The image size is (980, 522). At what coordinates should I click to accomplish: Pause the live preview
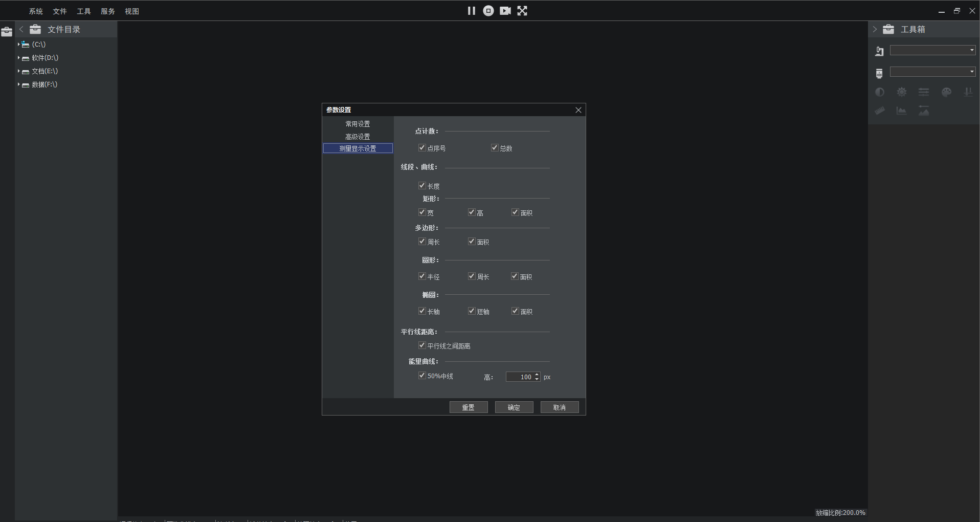[x=471, y=11]
